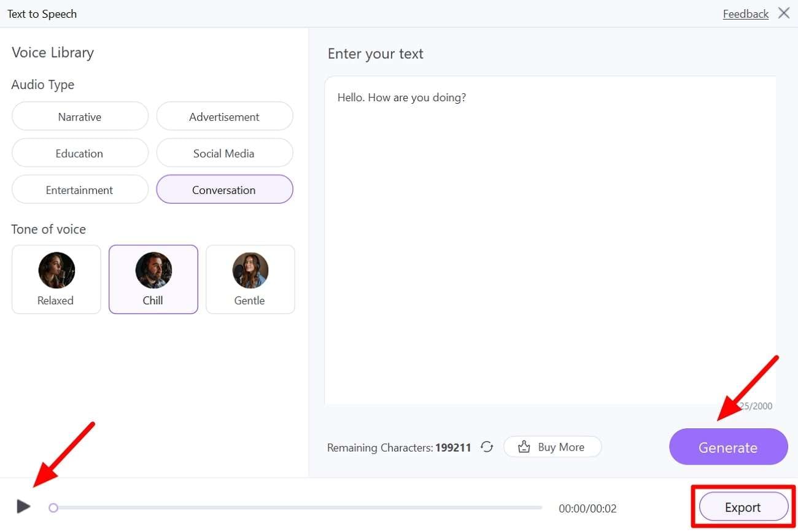
Task: Select the Narrative audio type
Action: [x=80, y=117]
